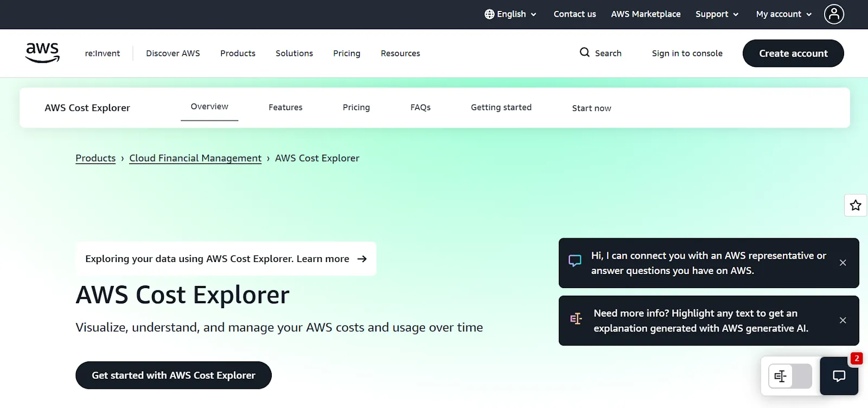Select the Overview tab
Viewport: 868px width, 408px height.
tap(209, 107)
